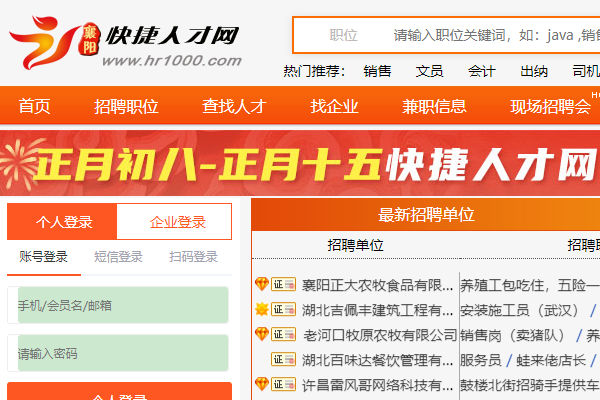Open the job 服务员
Viewport: 600px width, 400px height.
point(481,360)
